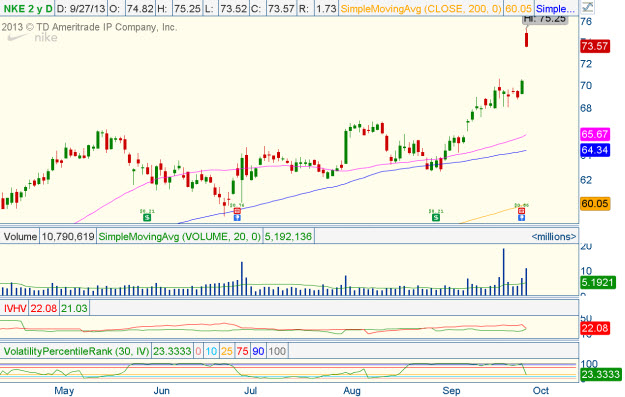Click the blue 90 percentile level label

(258, 351)
